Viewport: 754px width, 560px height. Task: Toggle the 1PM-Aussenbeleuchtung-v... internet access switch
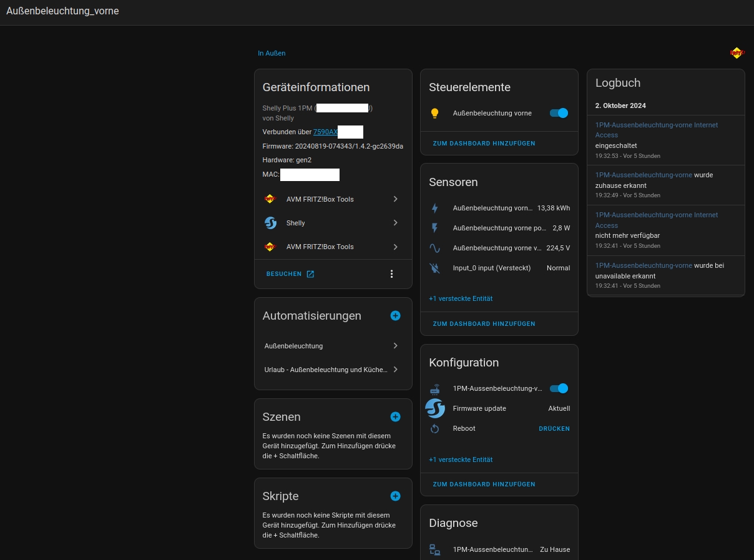click(x=559, y=388)
